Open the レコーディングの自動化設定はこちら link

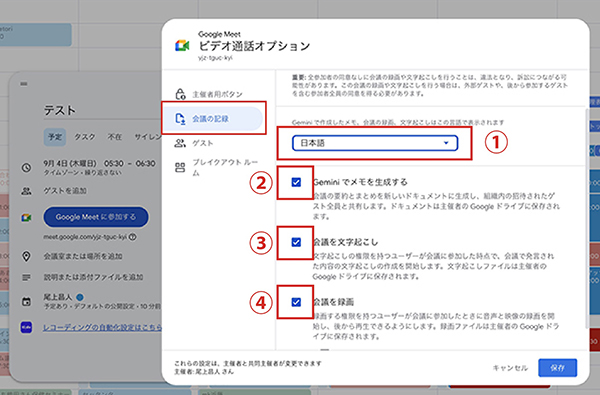[103, 327]
